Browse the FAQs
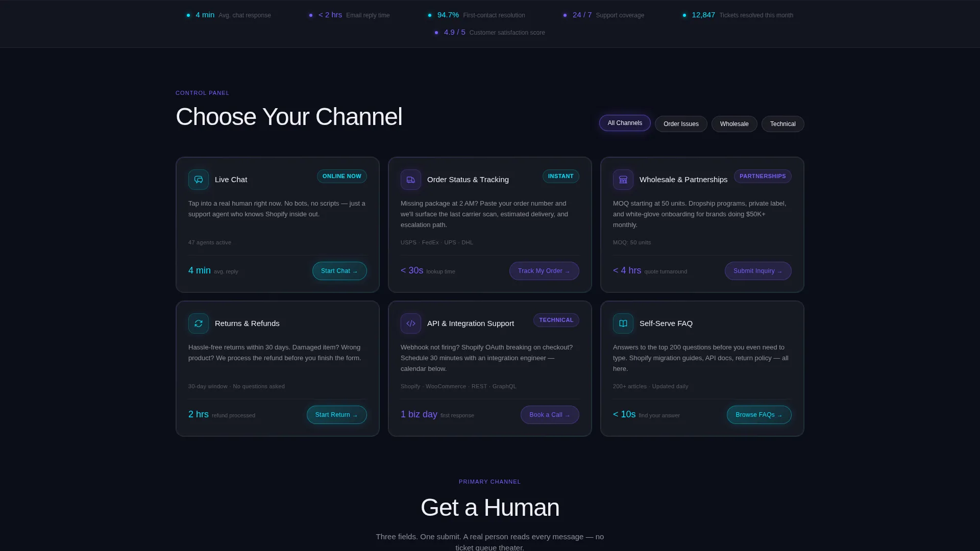This screenshot has height=551, width=980. pos(759,415)
